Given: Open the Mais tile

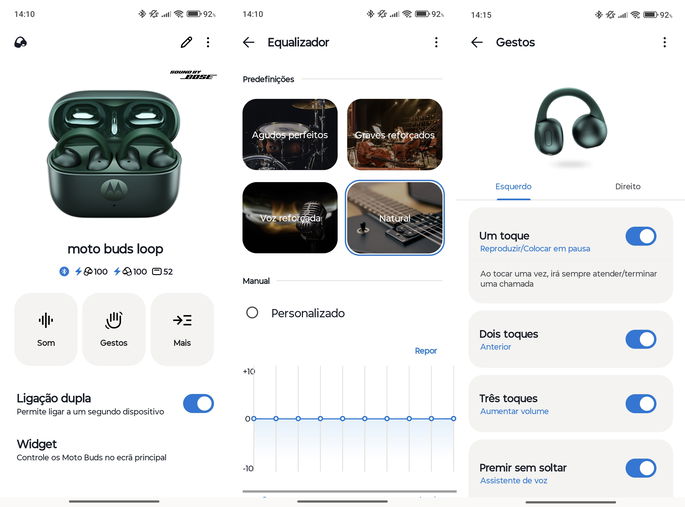Looking at the screenshot, I should [182, 329].
